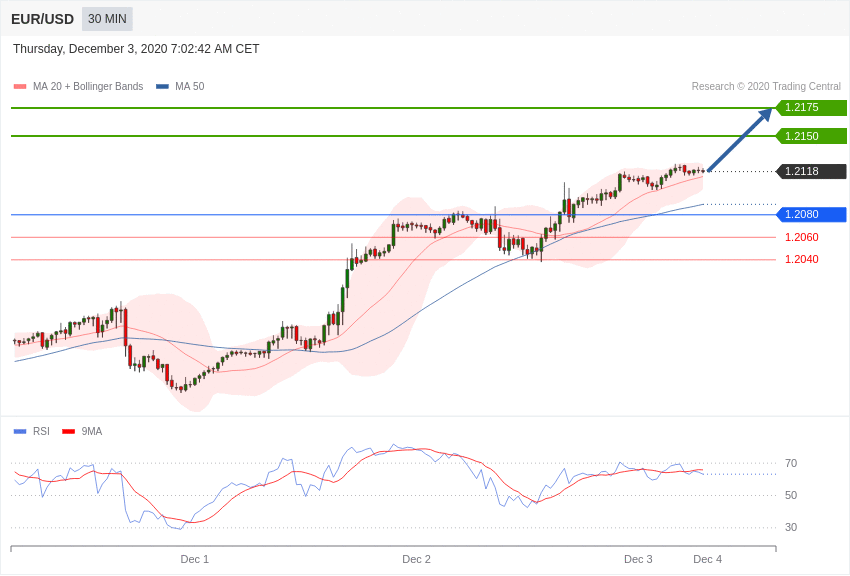
Task: Click the pink MA 20 Bollinger legend swatch
Action: pos(20,87)
